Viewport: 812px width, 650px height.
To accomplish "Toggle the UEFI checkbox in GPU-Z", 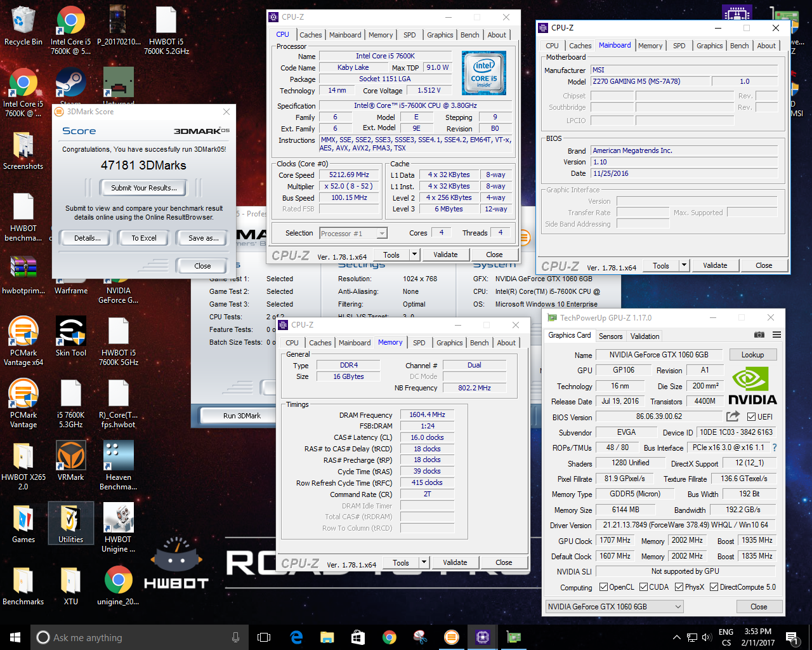I will click(x=751, y=417).
